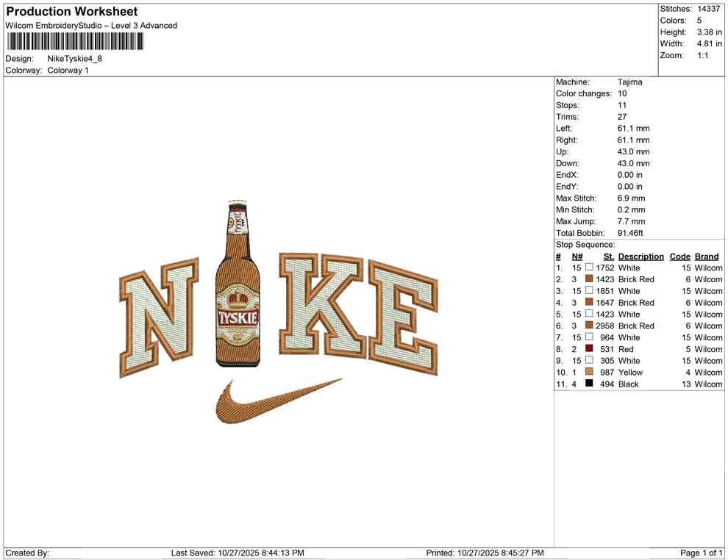Click the Max Jump value '7.7 mm'
Image resolution: width=728 pixels, height=560 pixels.
[632, 221]
